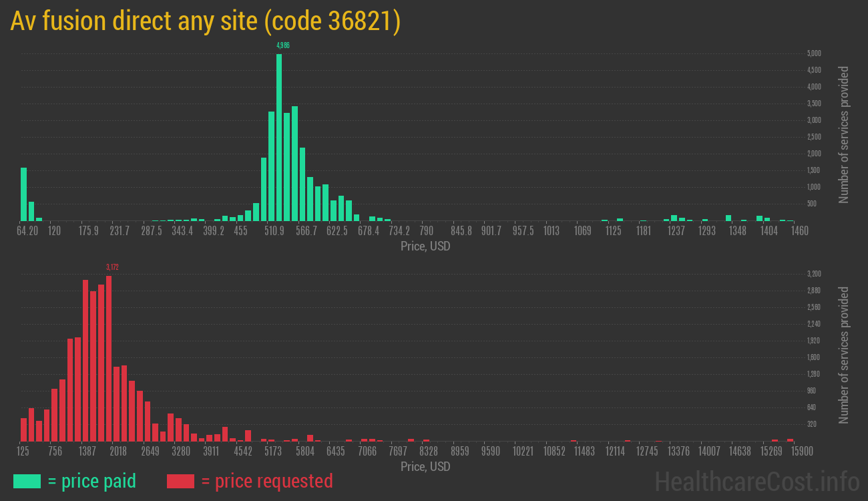868x501 pixels.
Task: Open the HealthcareCost.info watermark link
Action: click(x=756, y=481)
